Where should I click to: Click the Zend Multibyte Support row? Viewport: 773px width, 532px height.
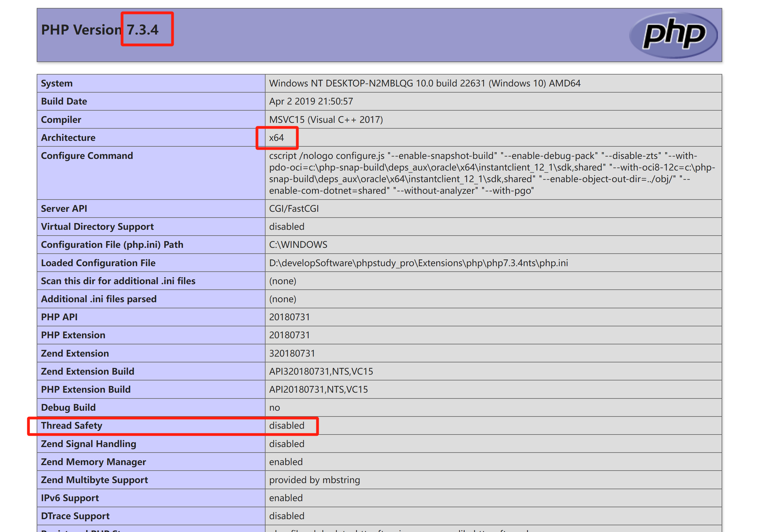click(x=314, y=480)
